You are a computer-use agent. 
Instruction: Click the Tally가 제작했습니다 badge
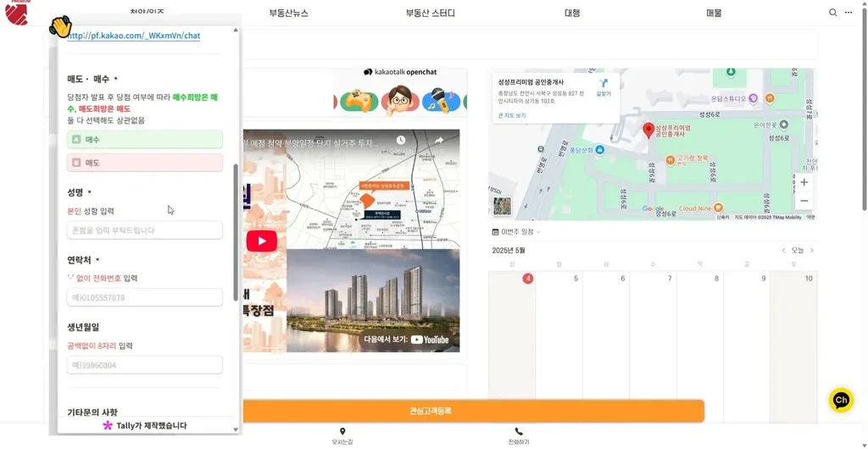[145, 426]
